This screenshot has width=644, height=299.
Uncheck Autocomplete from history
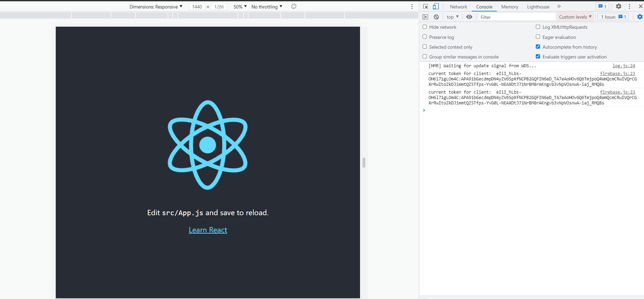pyautogui.click(x=538, y=47)
